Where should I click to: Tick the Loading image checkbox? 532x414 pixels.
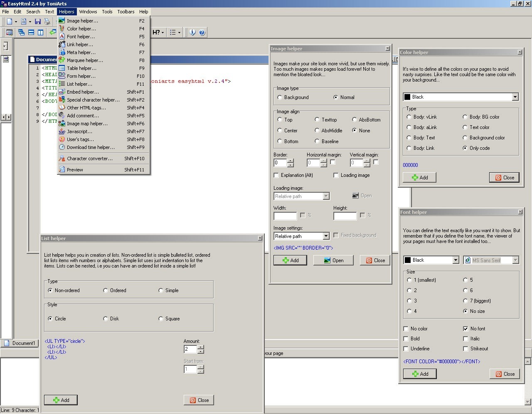[x=336, y=175]
